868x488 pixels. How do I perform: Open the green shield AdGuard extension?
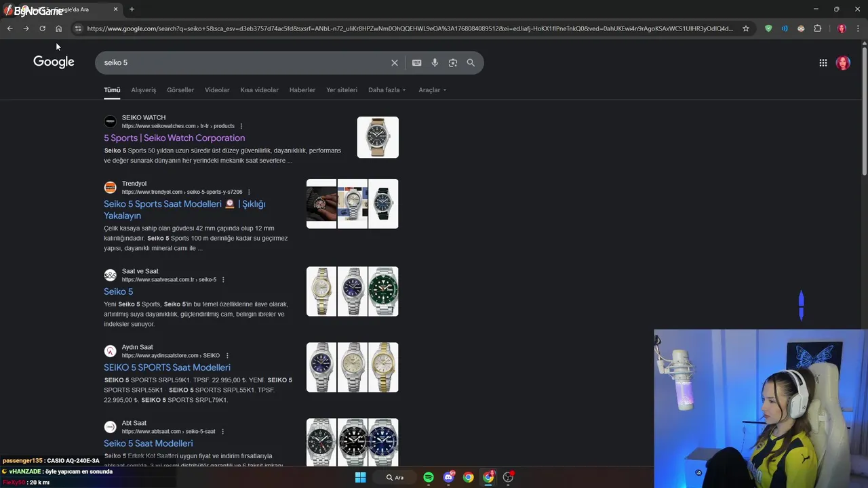pyautogui.click(x=768, y=28)
